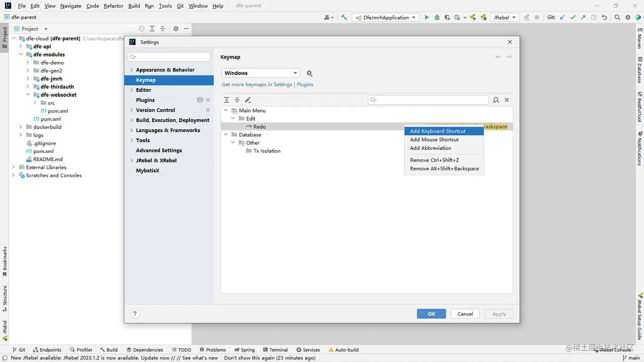Image resolution: width=644 pixels, height=362 pixels.
Task: Click the Run with JRebel rocket icon
Action: pyautogui.click(x=473, y=17)
